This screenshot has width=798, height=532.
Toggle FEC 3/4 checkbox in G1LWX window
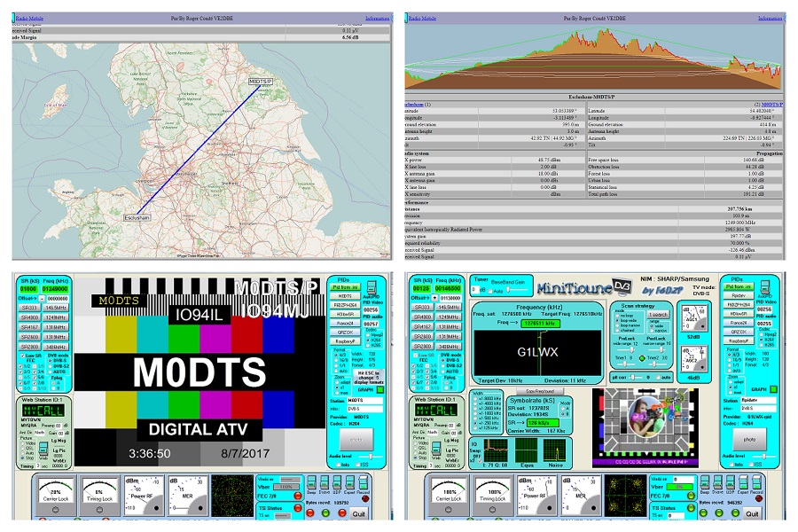pyautogui.click(x=428, y=372)
